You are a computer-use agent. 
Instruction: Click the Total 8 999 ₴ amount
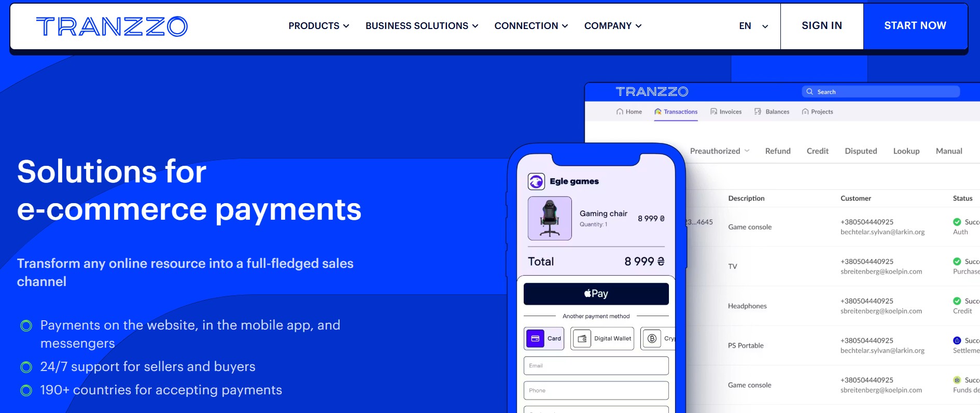click(x=645, y=262)
